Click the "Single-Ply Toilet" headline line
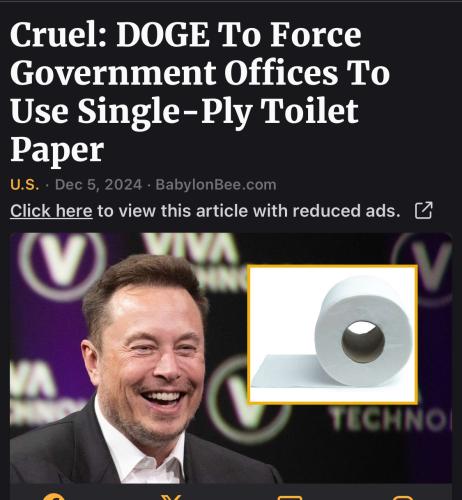The height and width of the screenshot is (500, 462). (x=218, y=111)
